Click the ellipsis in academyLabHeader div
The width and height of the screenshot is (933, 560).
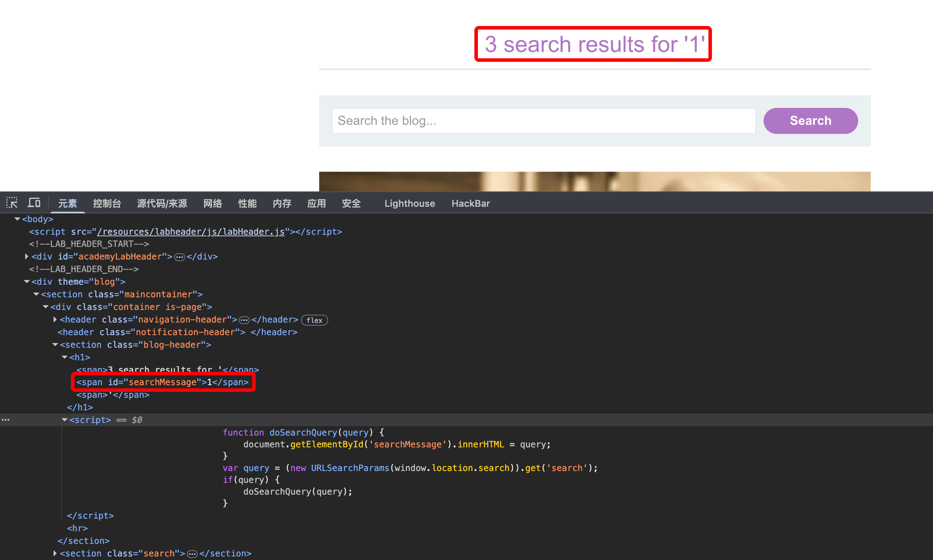point(180,257)
